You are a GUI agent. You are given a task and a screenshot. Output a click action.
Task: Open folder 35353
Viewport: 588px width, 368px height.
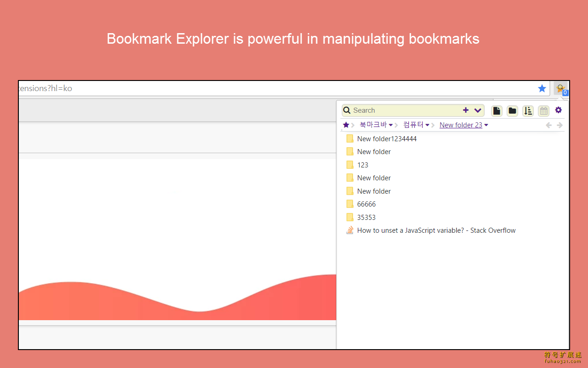pyautogui.click(x=366, y=218)
